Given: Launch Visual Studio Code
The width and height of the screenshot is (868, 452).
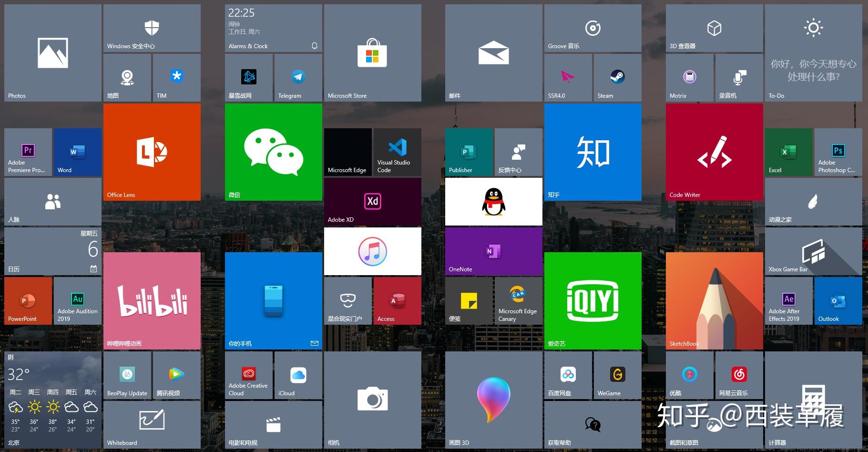Looking at the screenshot, I should point(396,152).
